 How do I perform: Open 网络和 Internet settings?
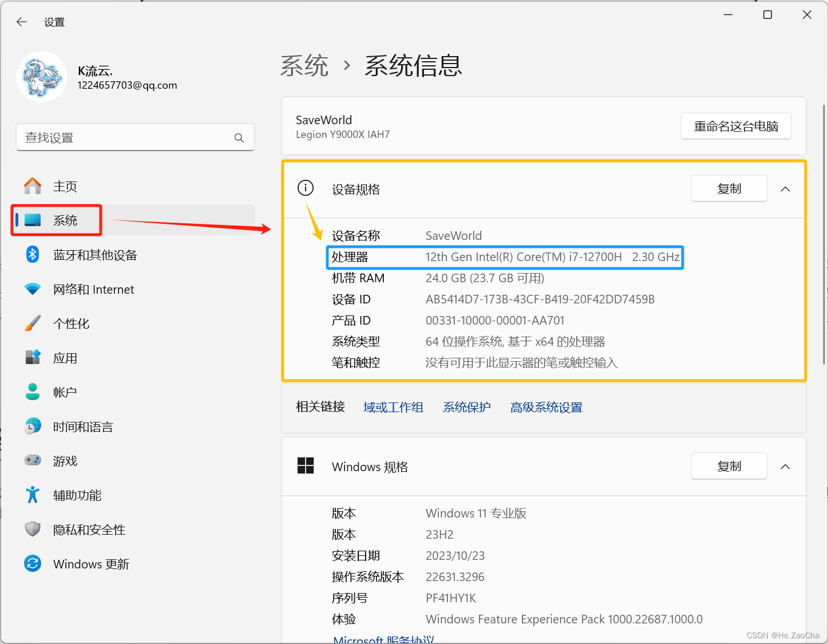(135, 289)
